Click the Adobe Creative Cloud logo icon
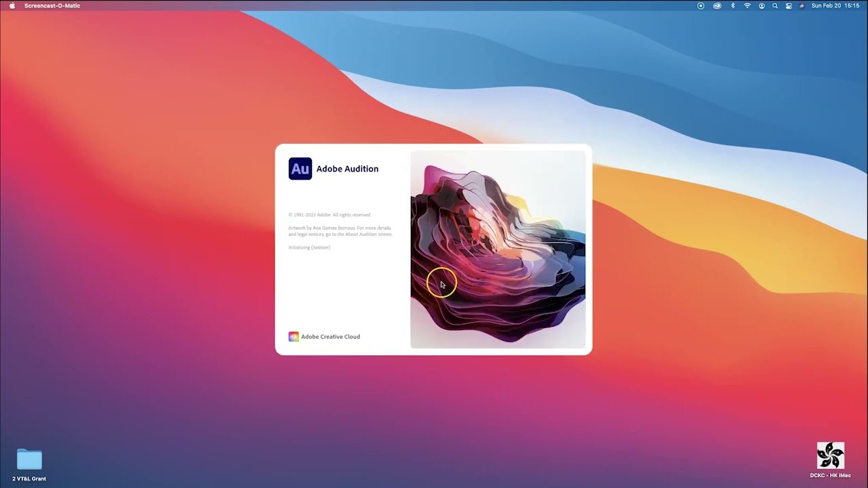Screen dimensions: 868x488 pyautogui.click(x=294, y=337)
